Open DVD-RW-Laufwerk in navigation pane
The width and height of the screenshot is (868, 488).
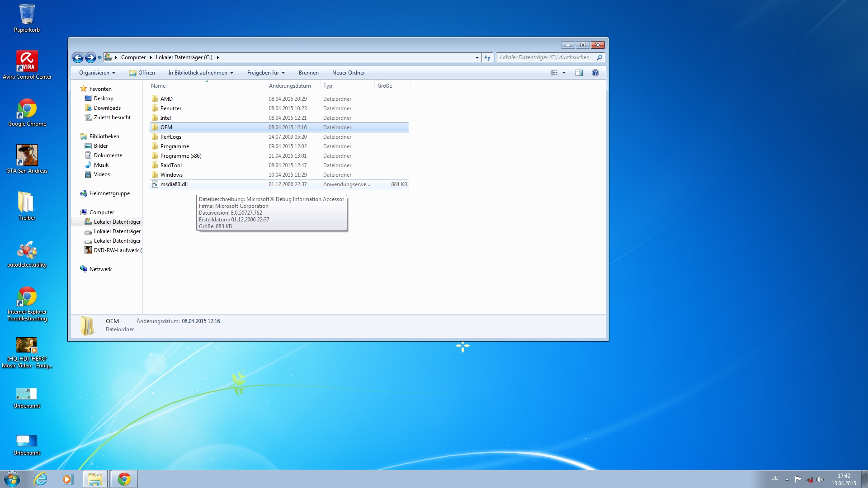pos(117,250)
